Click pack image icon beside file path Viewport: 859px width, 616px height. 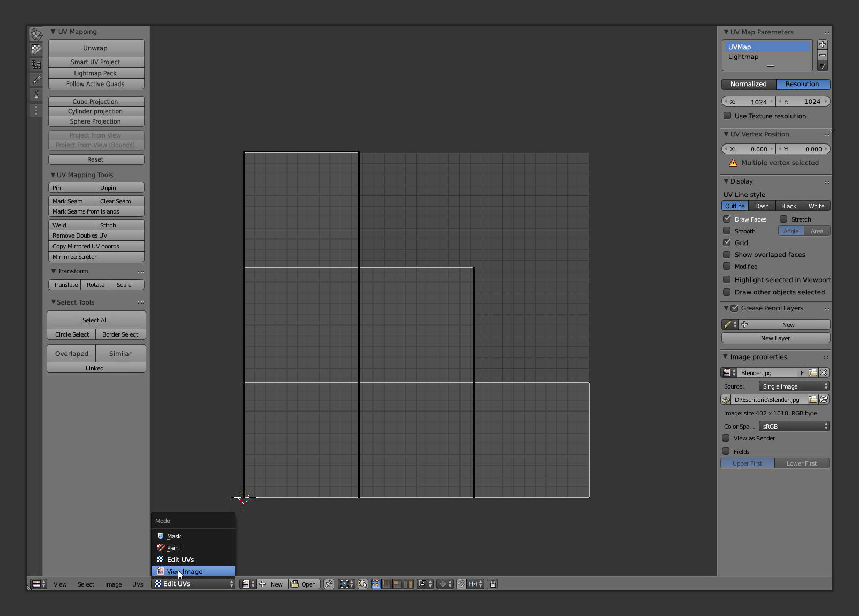coord(726,399)
